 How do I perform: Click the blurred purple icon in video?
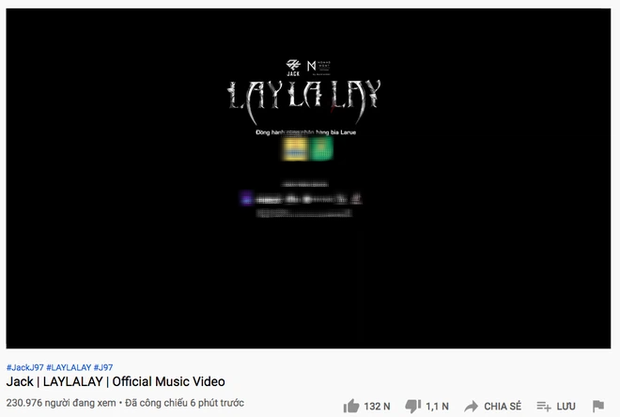click(x=246, y=198)
